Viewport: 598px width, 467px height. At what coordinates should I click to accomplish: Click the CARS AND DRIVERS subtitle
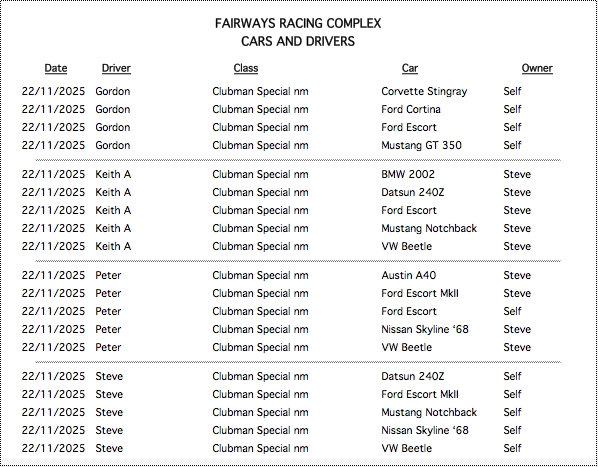(x=298, y=41)
